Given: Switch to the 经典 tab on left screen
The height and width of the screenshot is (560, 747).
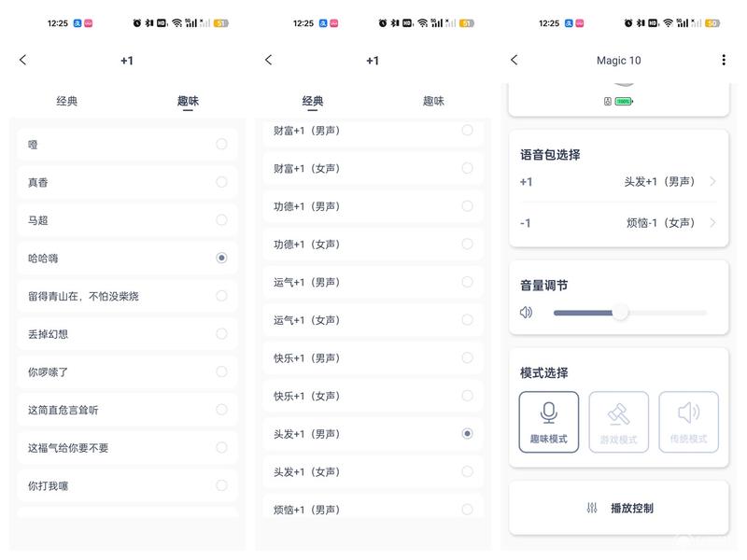Looking at the screenshot, I should pos(66,101).
